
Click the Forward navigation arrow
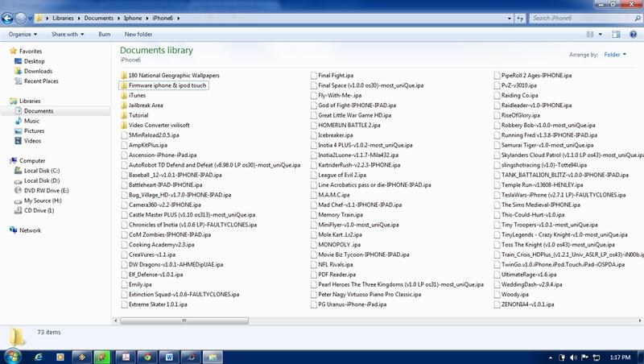[21, 18]
